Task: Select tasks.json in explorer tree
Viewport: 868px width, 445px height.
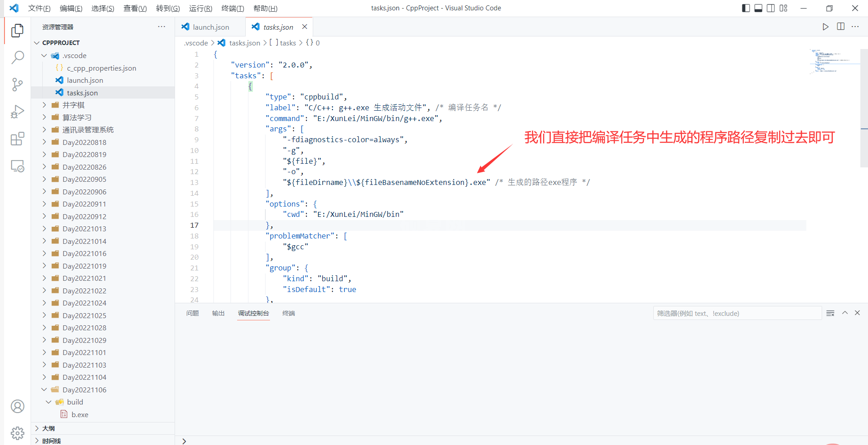Action: [x=103, y=93]
